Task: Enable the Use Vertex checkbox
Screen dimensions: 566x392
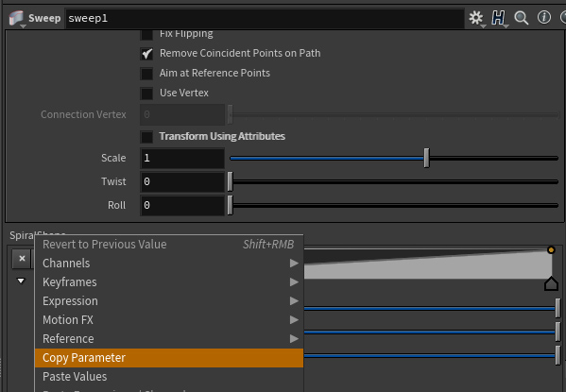Action: tap(146, 94)
